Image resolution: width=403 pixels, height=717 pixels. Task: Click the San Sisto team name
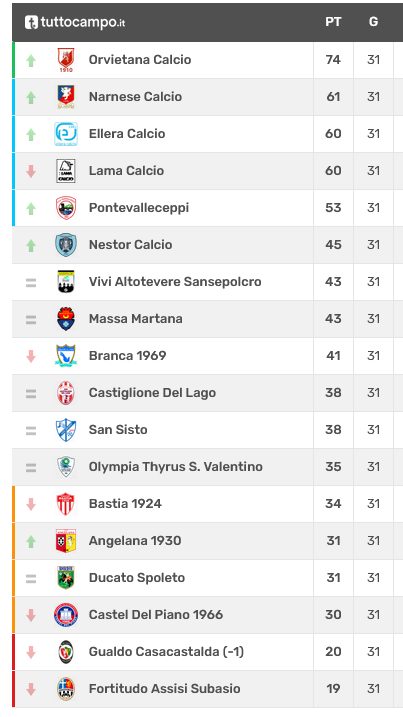118,430
